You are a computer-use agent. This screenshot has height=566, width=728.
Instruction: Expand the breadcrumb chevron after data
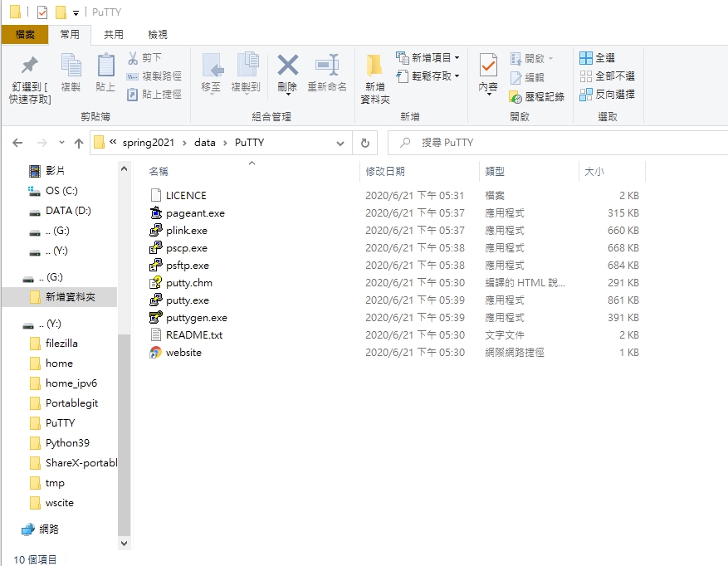pyautogui.click(x=225, y=143)
